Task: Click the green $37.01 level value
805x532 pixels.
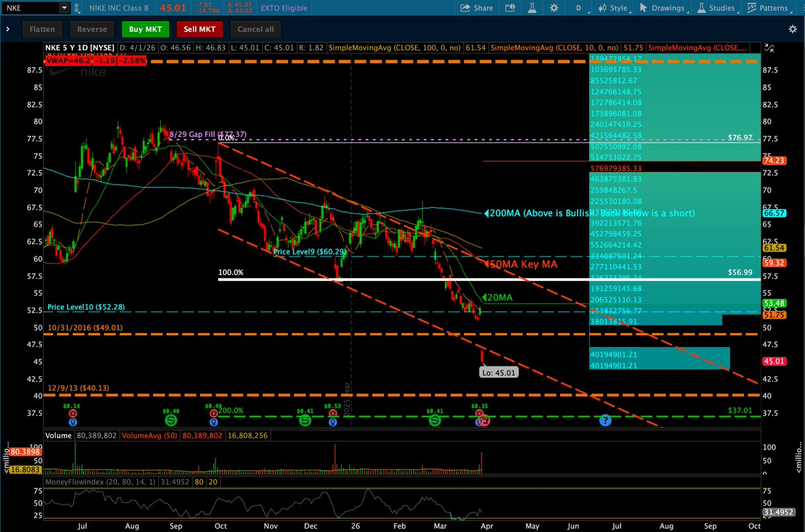Action: tap(740, 409)
